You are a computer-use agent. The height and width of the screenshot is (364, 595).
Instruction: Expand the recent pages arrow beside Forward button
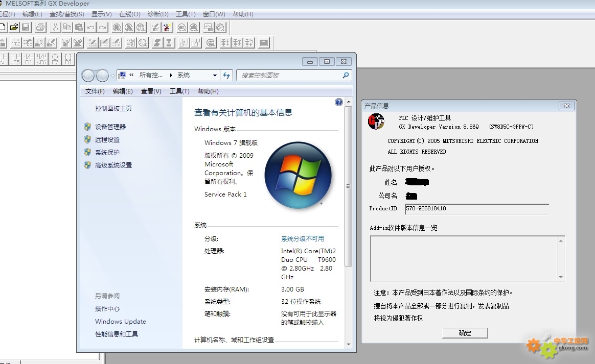tap(112, 76)
